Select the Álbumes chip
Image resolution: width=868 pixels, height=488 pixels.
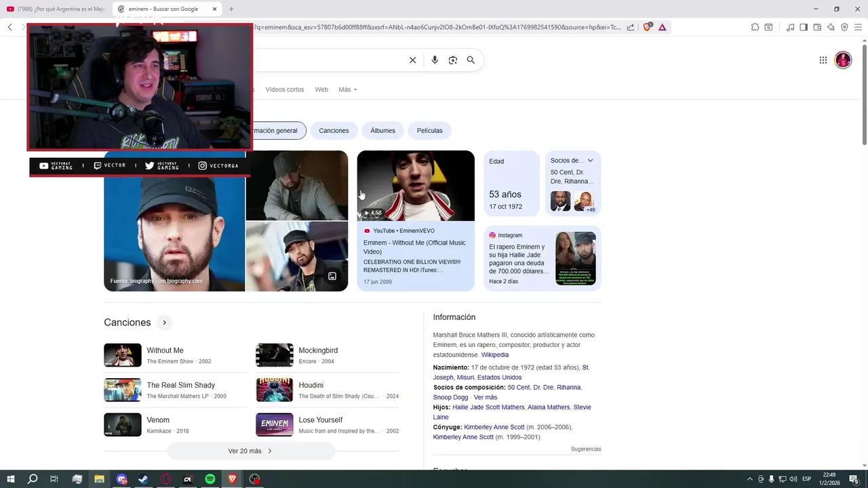click(382, 131)
